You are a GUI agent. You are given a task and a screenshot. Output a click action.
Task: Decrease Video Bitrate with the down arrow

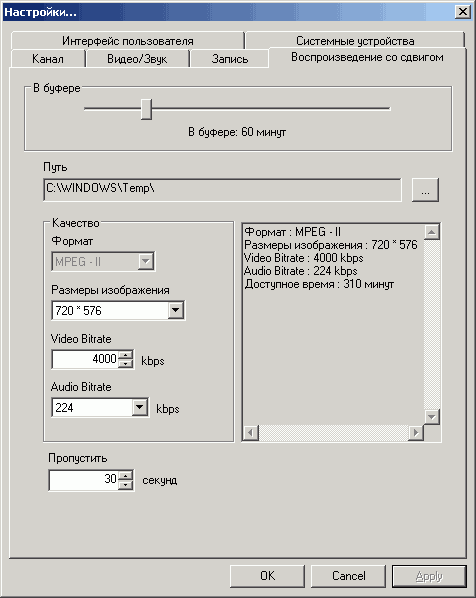[125, 364]
